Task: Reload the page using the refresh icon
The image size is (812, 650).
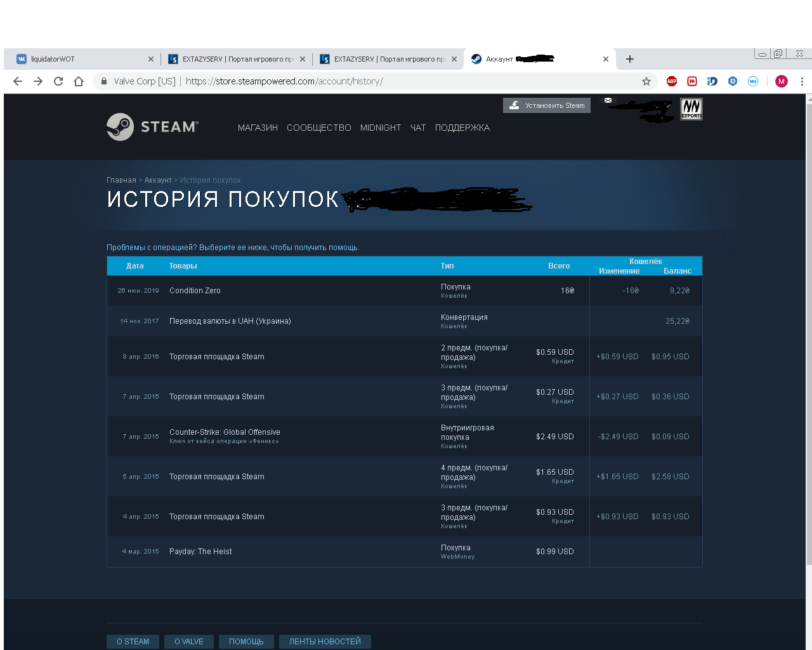Action: click(x=58, y=81)
